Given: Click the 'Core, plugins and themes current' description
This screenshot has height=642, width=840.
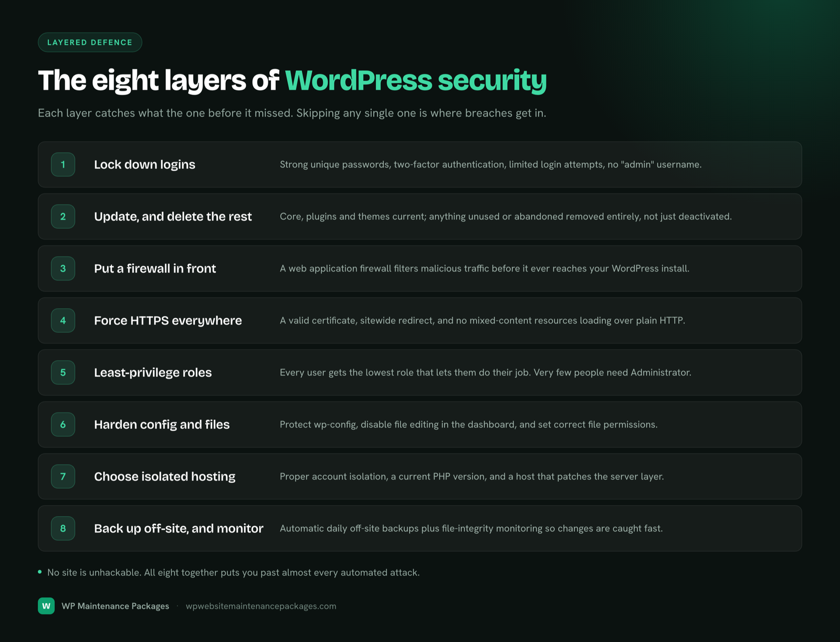Looking at the screenshot, I should tap(506, 216).
